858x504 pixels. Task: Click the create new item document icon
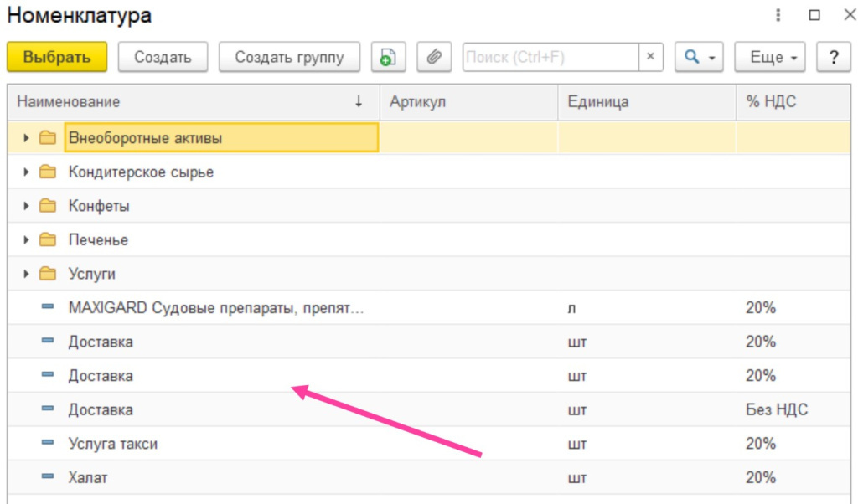(387, 57)
